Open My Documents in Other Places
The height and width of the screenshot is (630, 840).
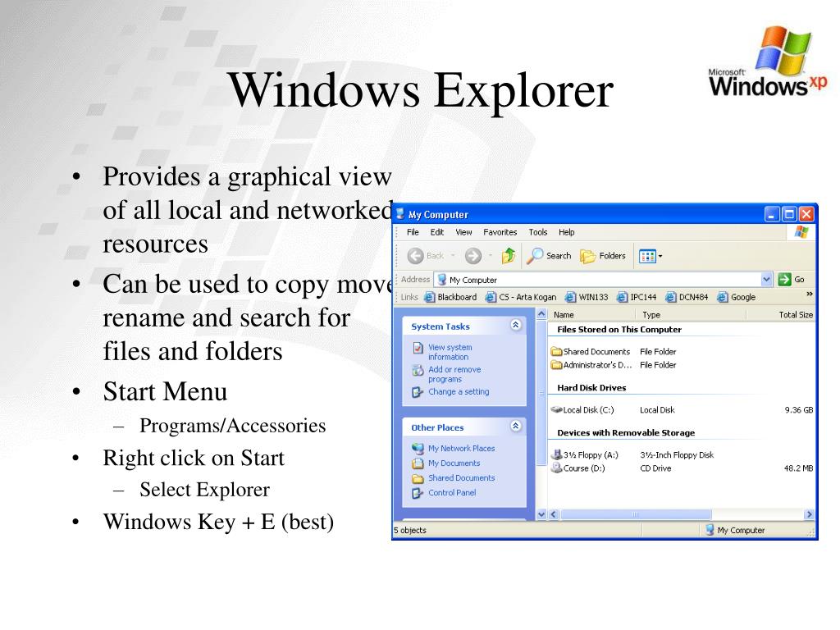(446, 463)
